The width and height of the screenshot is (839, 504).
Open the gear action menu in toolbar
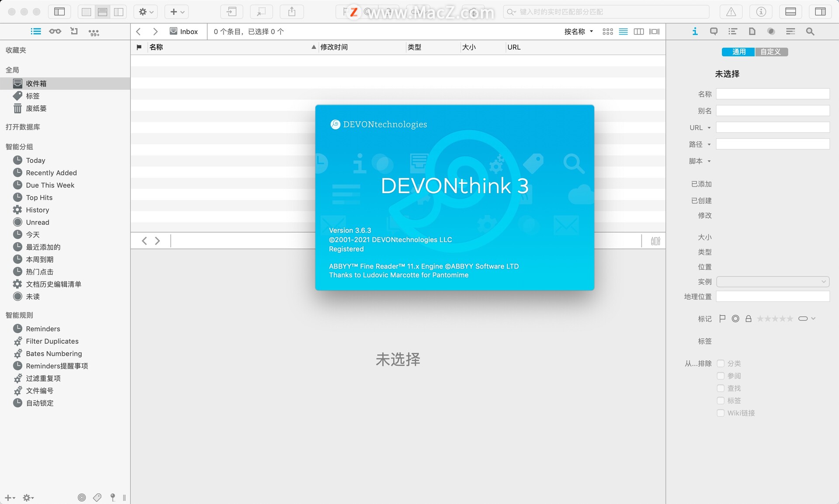tap(146, 12)
